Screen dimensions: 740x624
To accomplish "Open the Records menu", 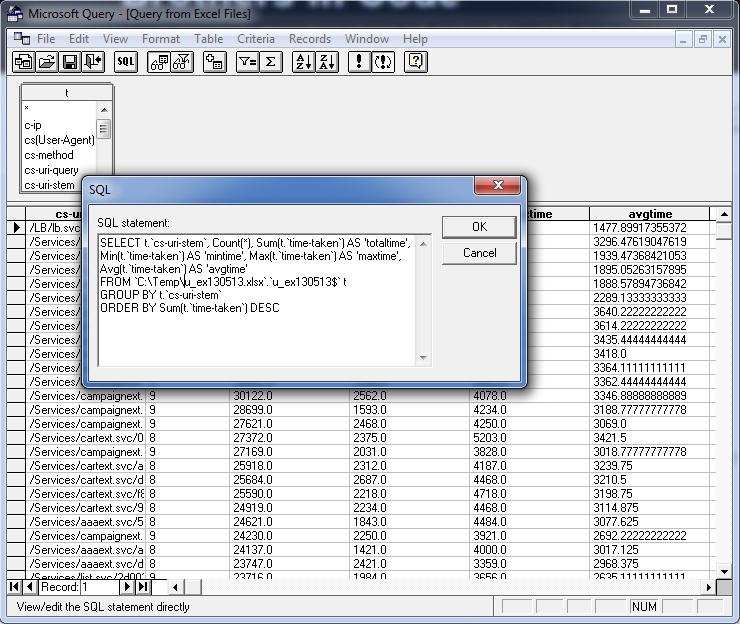I will (x=310, y=39).
